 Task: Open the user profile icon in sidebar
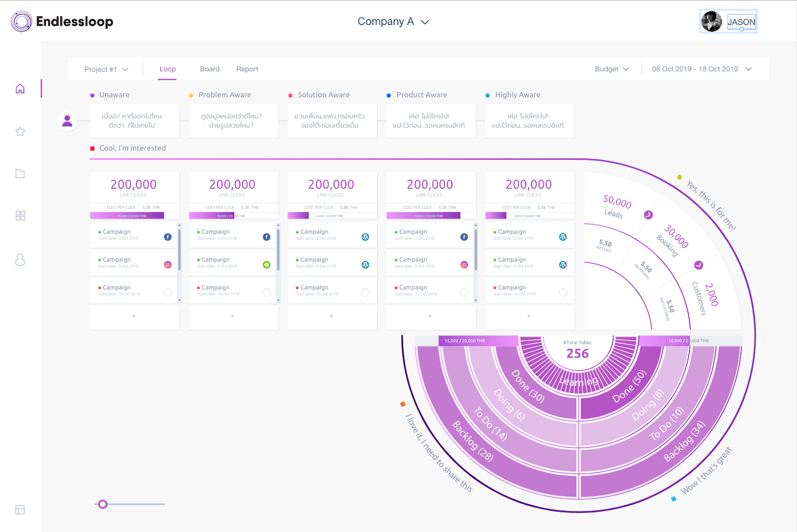click(x=20, y=259)
